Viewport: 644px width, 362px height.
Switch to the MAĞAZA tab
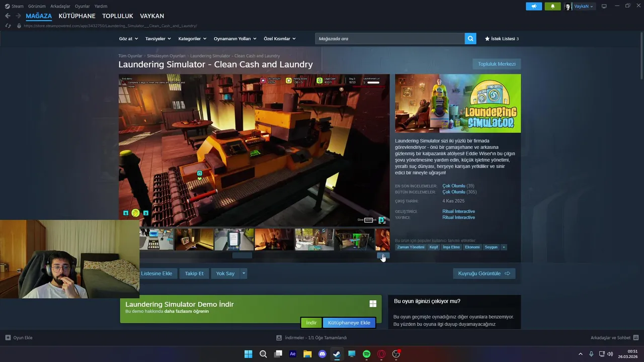pos(39,16)
